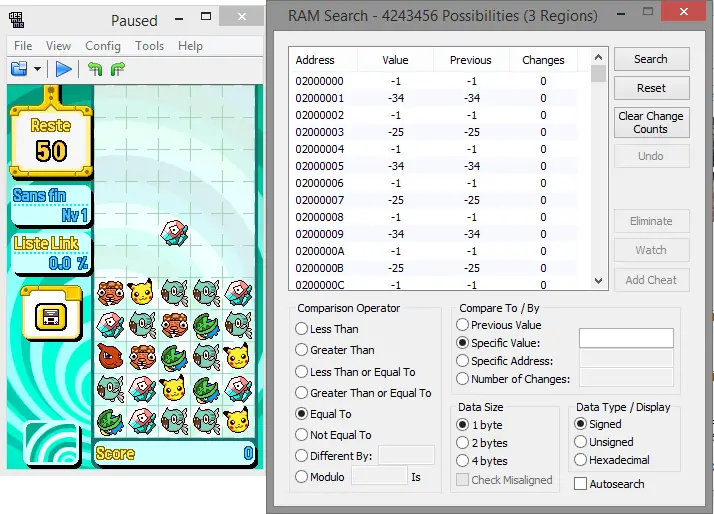
Task: Click Clear Change Counts button
Action: tap(652, 122)
